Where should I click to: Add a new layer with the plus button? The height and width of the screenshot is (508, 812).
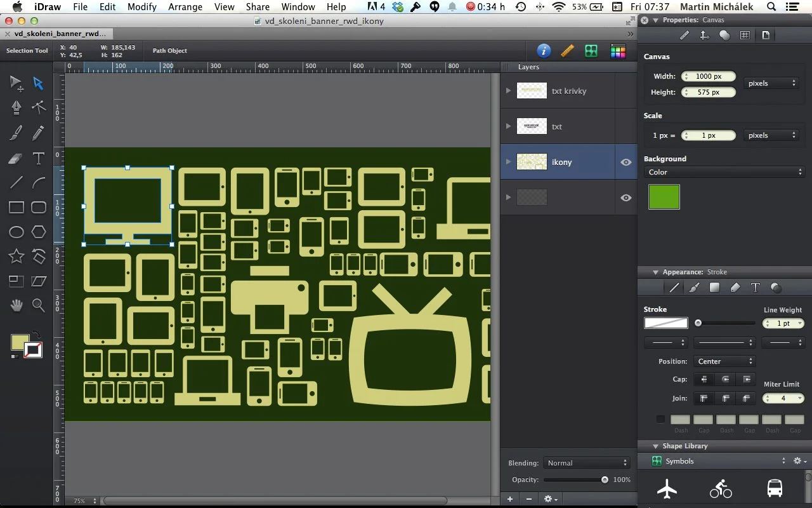pos(510,500)
